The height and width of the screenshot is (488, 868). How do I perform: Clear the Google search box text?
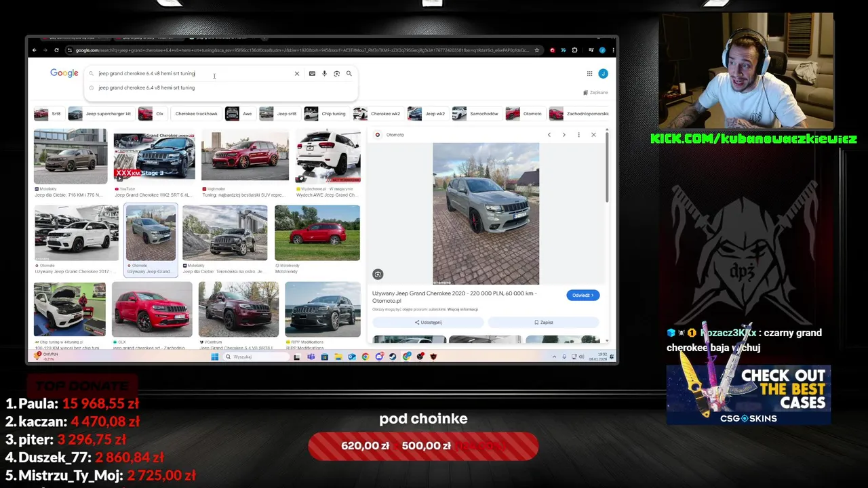tap(296, 73)
